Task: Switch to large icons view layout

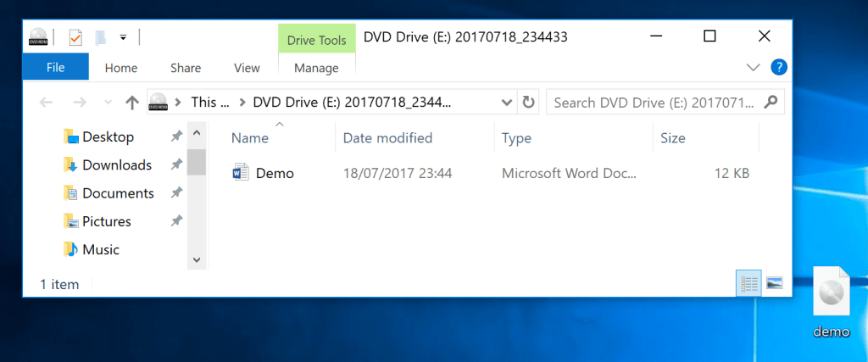Action: pyautogui.click(x=774, y=284)
